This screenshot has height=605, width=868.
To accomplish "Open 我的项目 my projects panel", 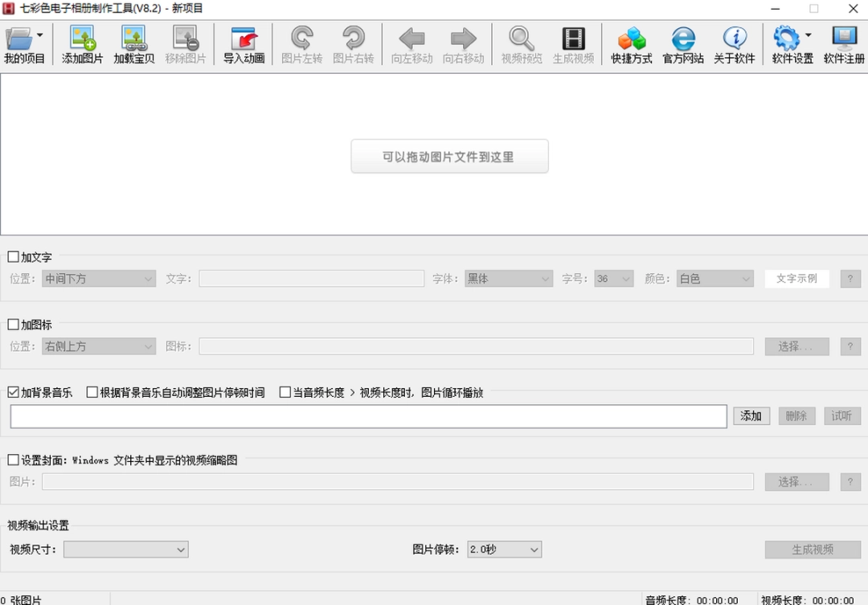I will point(24,44).
